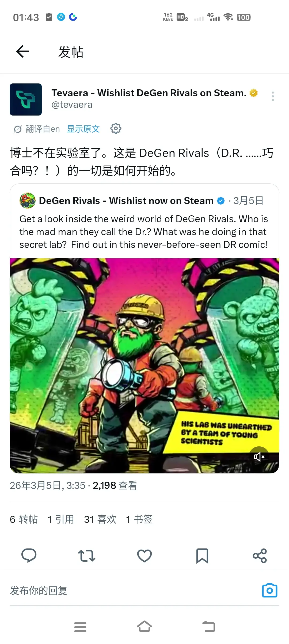Unmute the video with the speaker icon
Viewport: 289px width, 644px height.
[x=259, y=457]
